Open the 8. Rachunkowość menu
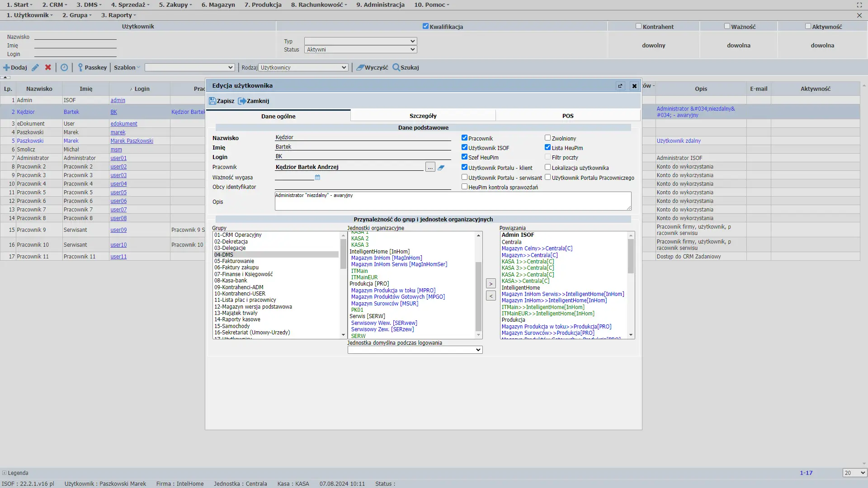This screenshot has height=488, width=868. 319,5
